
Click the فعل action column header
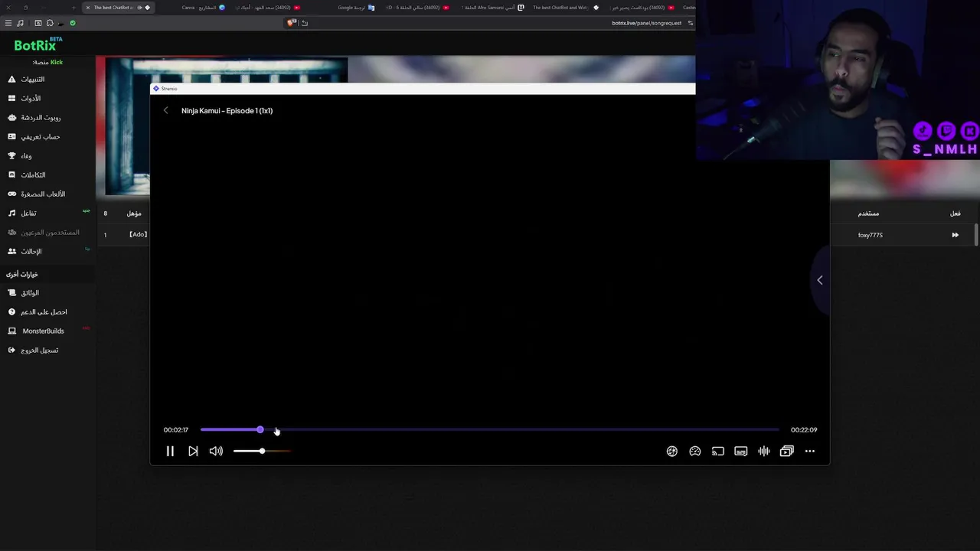tap(955, 214)
